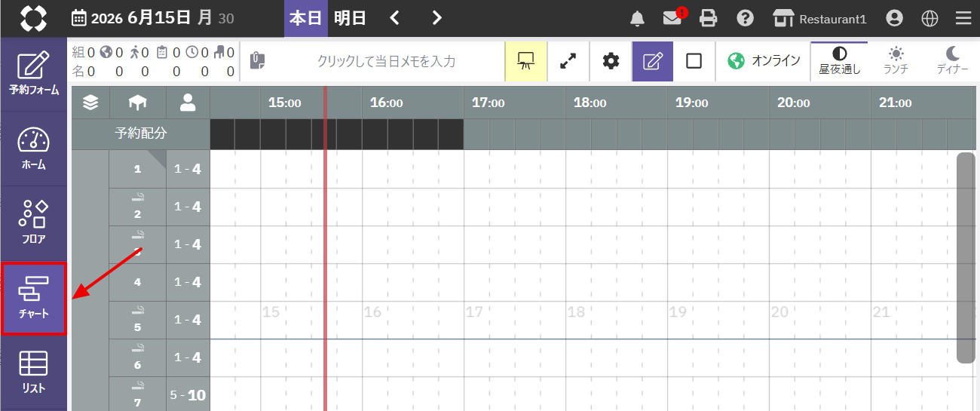
Task: Toggle オンライン status
Action: [x=764, y=61]
